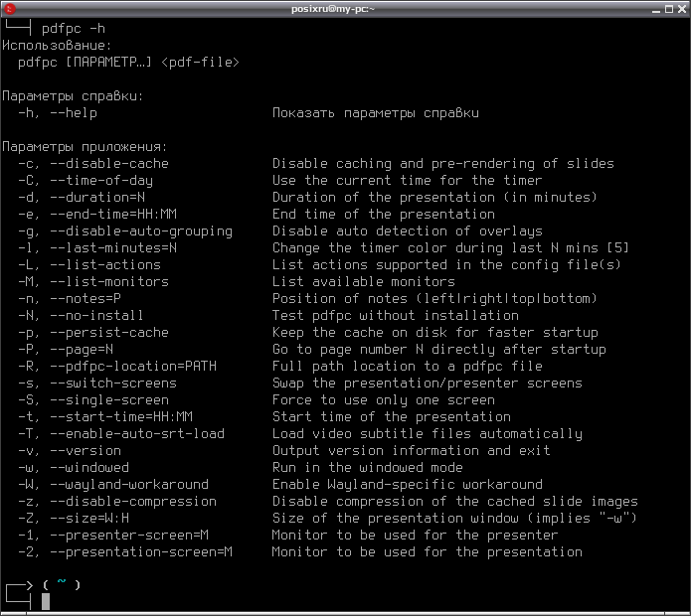Click the '--last-minutes=N' option

(112, 248)
